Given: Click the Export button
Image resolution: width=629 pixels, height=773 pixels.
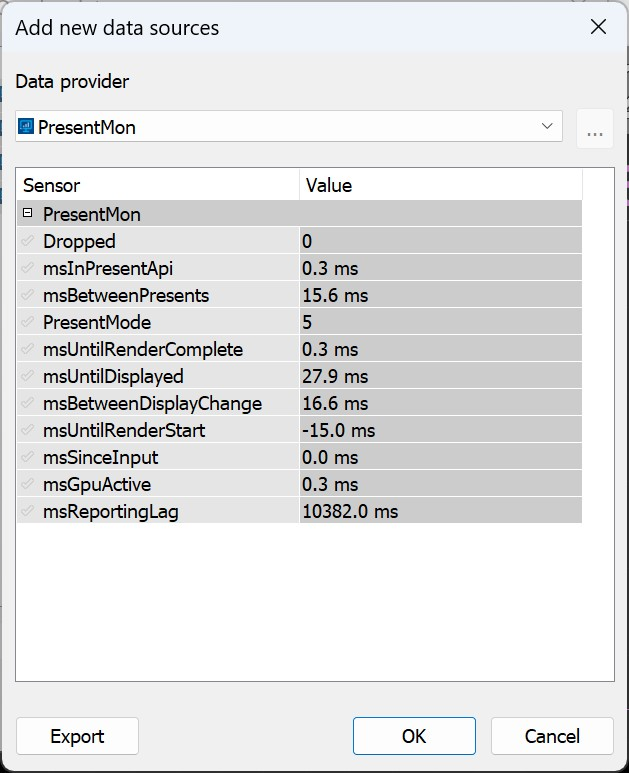Looking at the screenshot, I should (77, 736).
